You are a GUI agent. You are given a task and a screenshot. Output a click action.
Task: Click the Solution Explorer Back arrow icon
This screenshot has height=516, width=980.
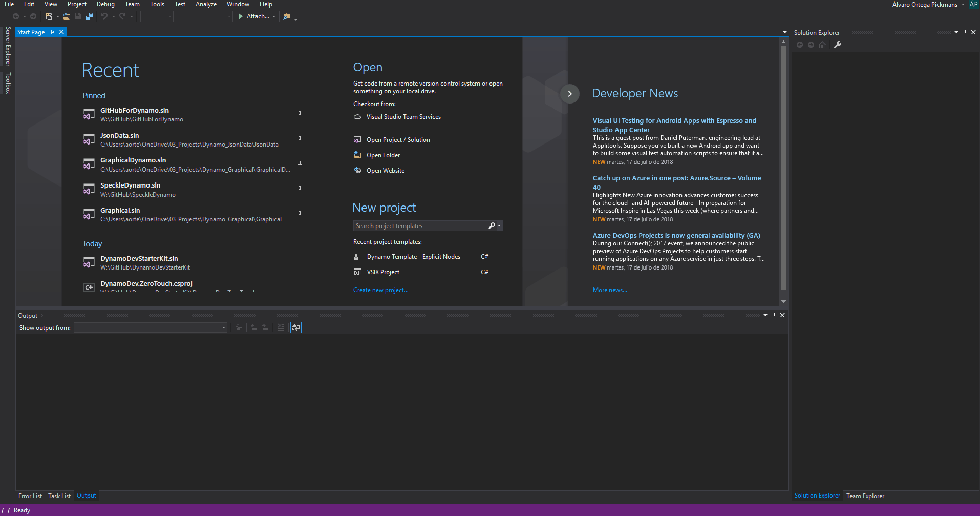[x=800, y=45]
